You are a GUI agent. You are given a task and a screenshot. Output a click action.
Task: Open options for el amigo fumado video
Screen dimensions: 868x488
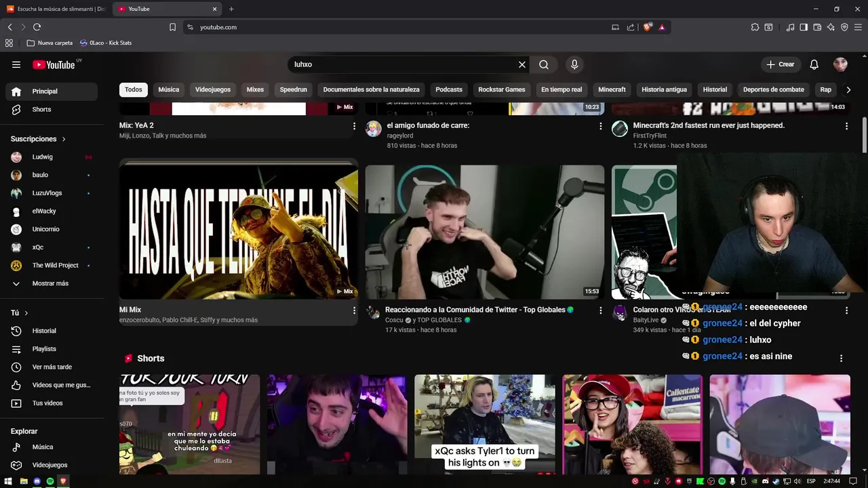pos(600,126)
